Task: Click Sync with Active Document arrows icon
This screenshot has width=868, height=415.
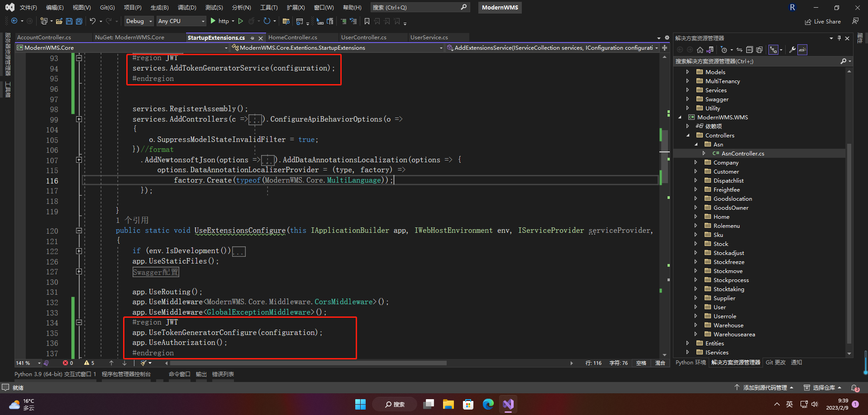Action: coord(739,50)
